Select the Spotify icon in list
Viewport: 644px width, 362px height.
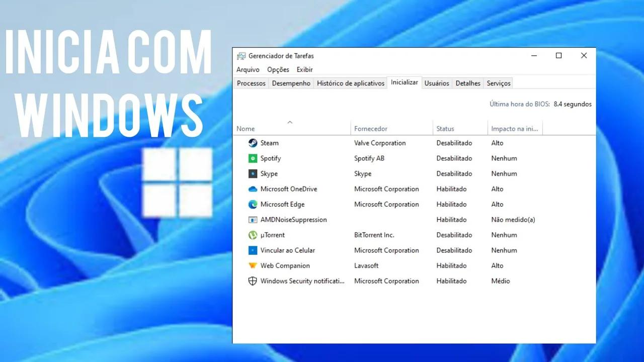point(253,158)
